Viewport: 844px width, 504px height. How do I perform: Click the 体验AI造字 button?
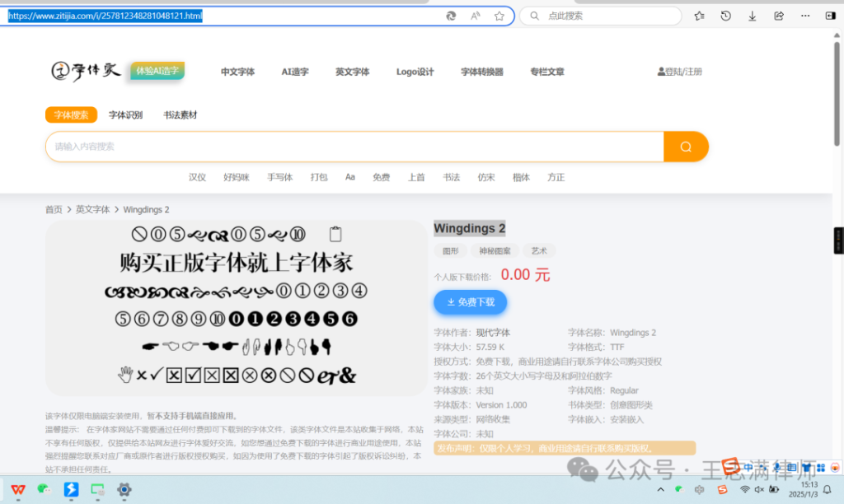(157, 71)
